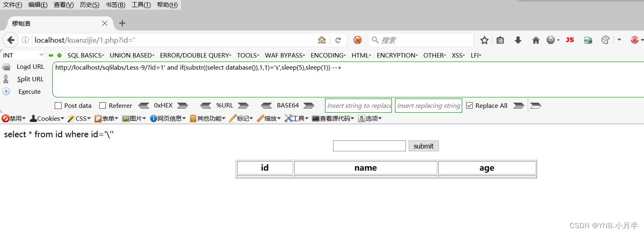644x233 pixels.
Task: Open site info icon in address bar
Action: 25,40
